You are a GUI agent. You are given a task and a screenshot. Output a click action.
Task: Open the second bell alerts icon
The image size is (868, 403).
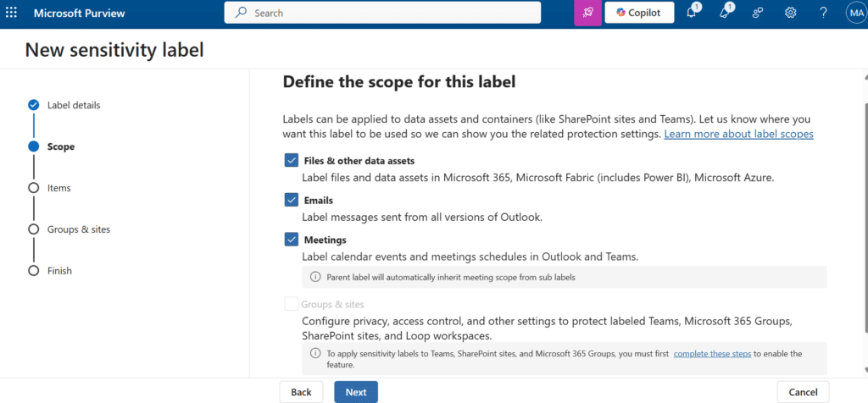pyautogui.click(x=726, y=13)
